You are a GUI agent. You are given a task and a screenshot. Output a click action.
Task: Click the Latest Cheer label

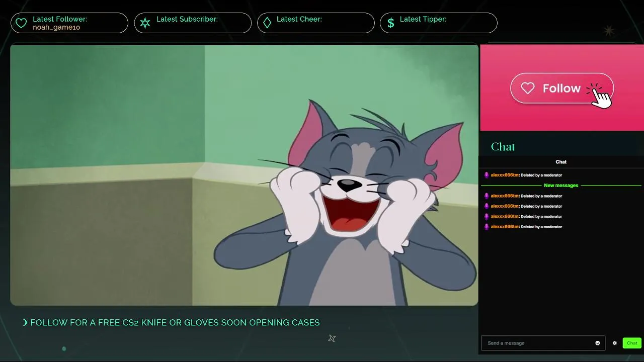point(299,19)
